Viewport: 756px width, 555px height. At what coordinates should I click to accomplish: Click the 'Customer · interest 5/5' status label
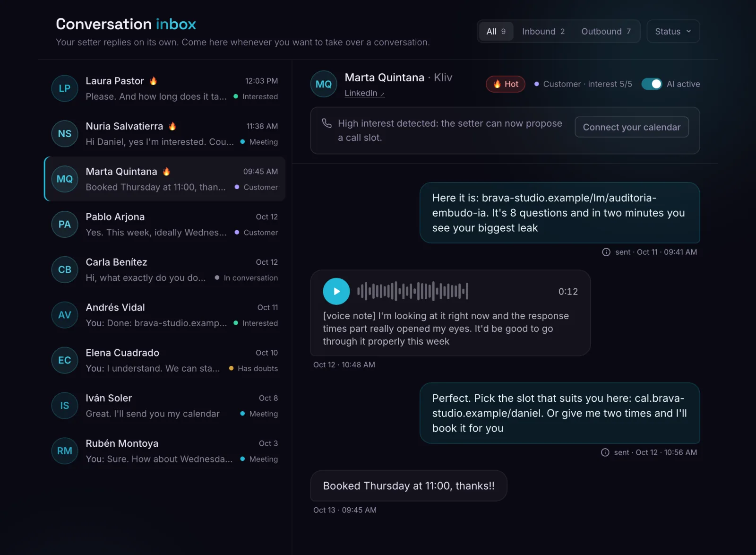point(583,84)
